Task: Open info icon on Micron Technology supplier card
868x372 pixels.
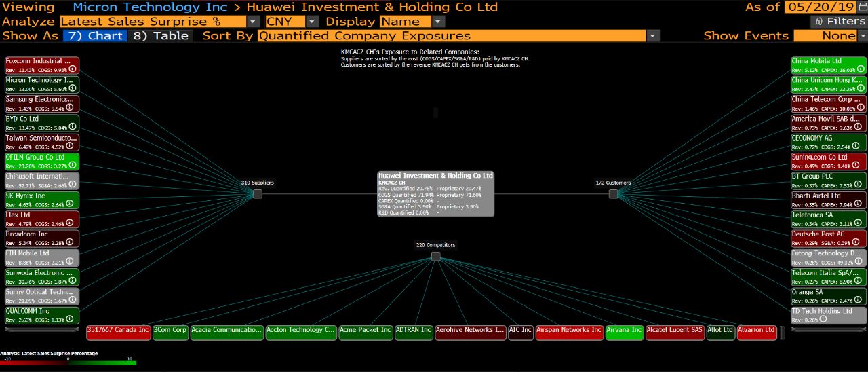Action: [73, 88]
